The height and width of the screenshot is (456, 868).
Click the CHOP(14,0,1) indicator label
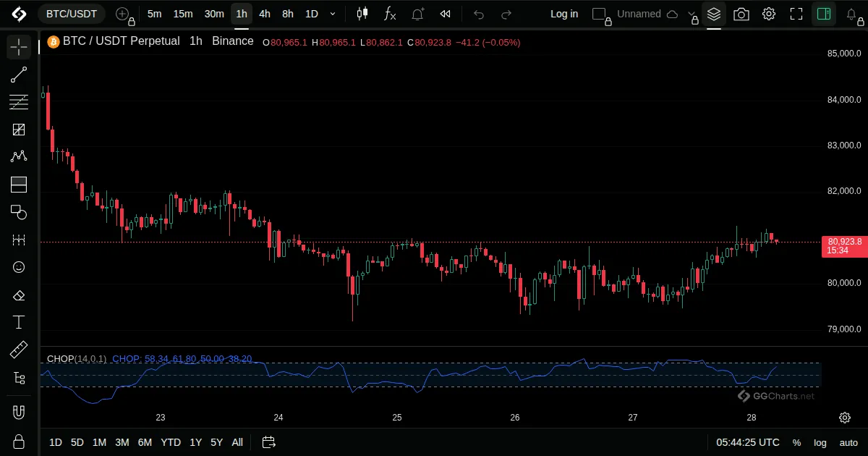click(x=77, y=358)
